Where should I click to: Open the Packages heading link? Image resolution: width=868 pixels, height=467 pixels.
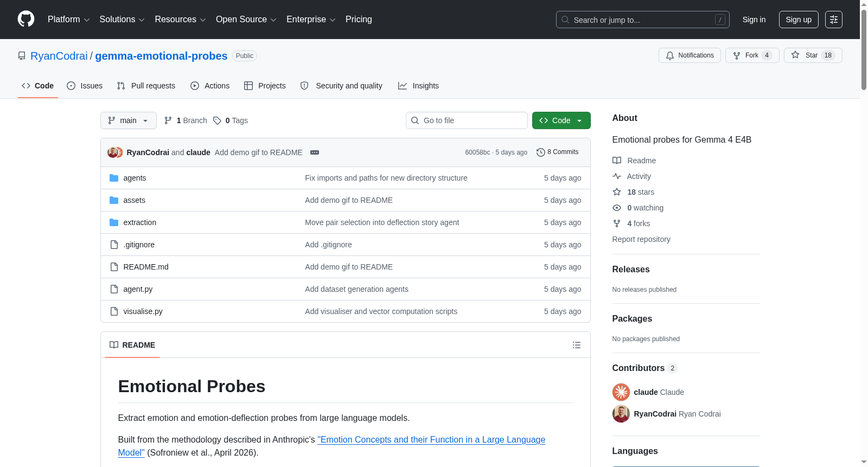(632, 319)
